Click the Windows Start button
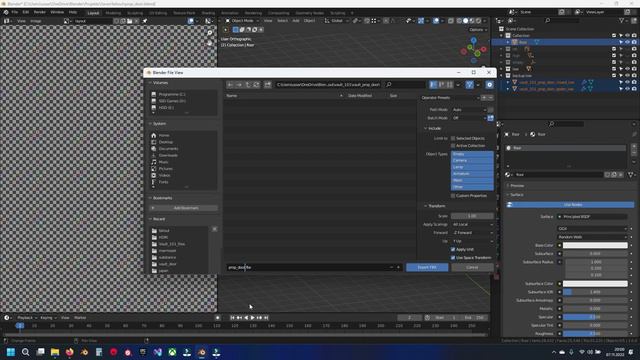Viewport: 640px width, 360px height. pyautogui.click(x=11, y=352)
